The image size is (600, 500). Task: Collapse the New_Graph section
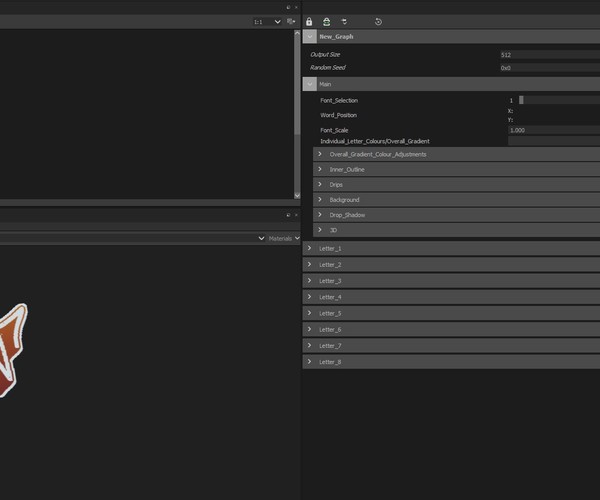point(310,37)
